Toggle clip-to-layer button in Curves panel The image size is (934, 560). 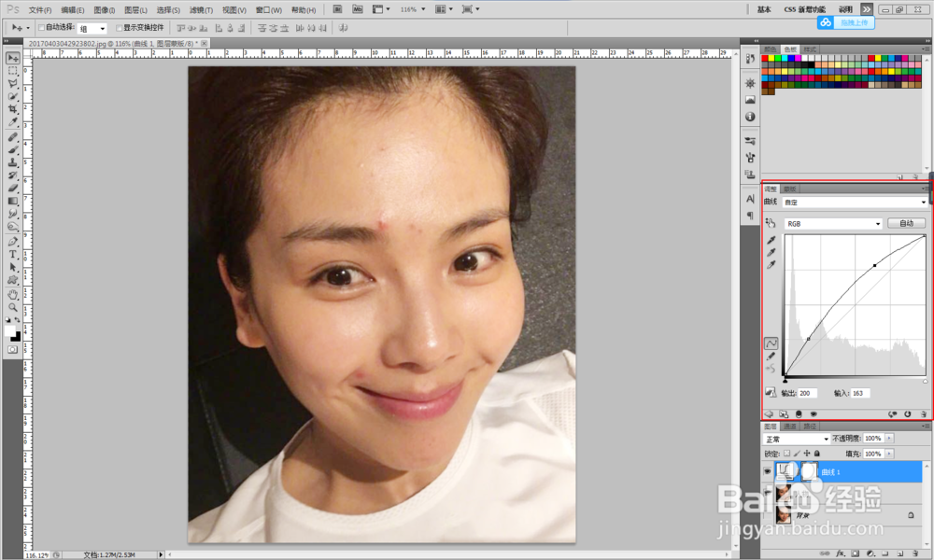tap(799, 414)
